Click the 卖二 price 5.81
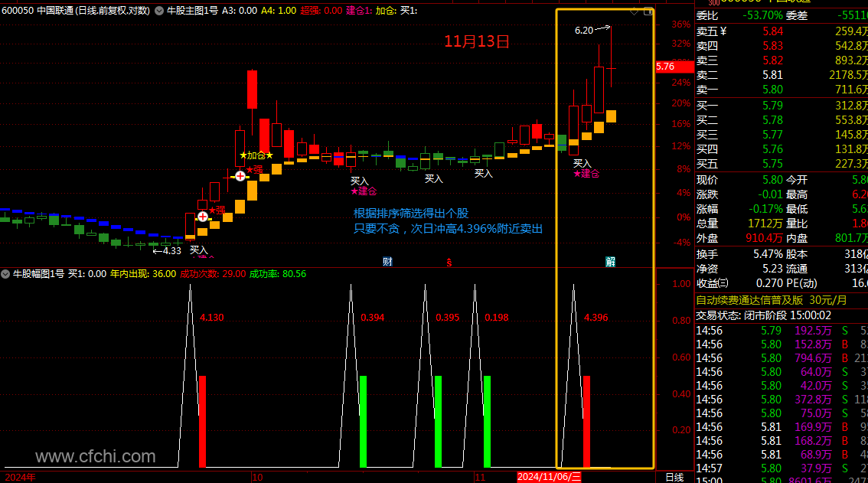 [x=772, y=75]
